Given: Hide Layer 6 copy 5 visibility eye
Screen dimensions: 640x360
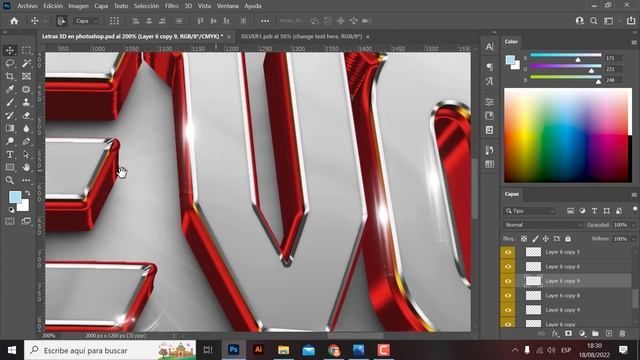Looking at the screenshot, I should [x=508, y=252].
